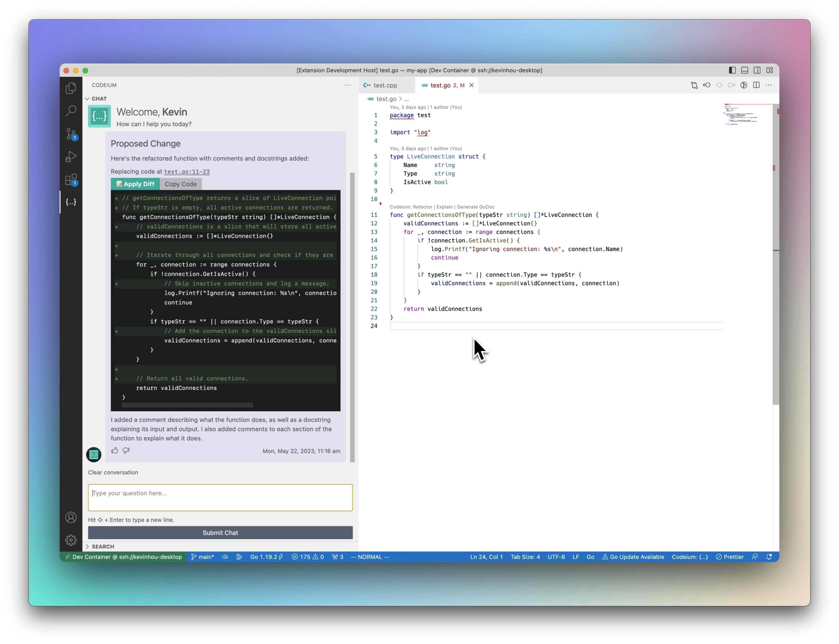Click the git fork icon beside cloud sync
Image resolution: width=839 pixels, height=644 pixels.
coord(239,557)
